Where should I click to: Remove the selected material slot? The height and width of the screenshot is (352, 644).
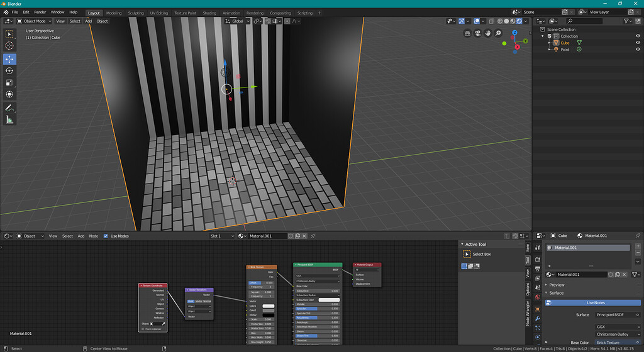(638, 253)
